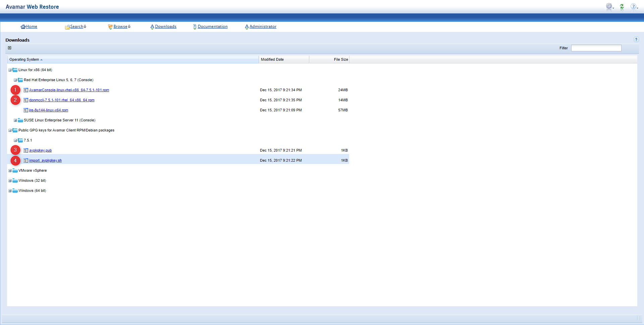Expand the Windows (64 bit) folder
Viewport: 644px width, 325px height.
point(10,191)
